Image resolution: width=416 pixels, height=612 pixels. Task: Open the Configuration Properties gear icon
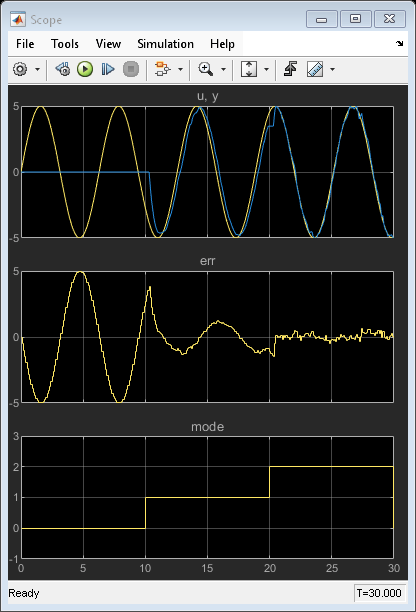click(x=20, y=69)
